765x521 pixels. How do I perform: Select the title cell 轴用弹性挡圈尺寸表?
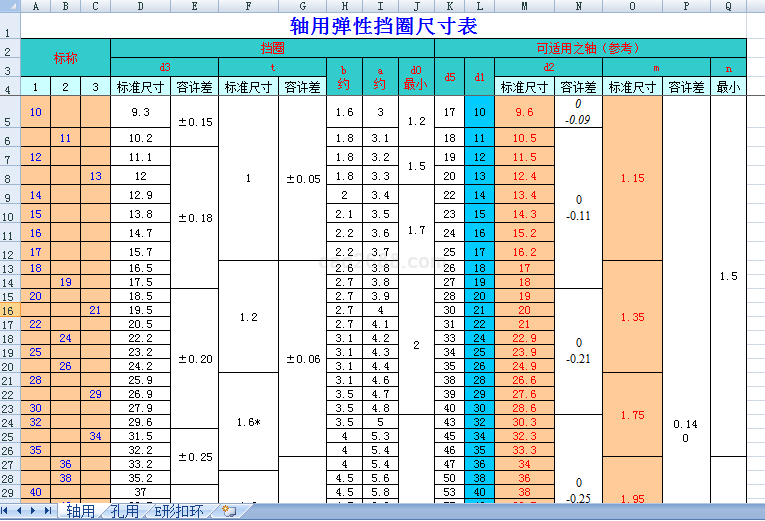[x=383, y=26]
